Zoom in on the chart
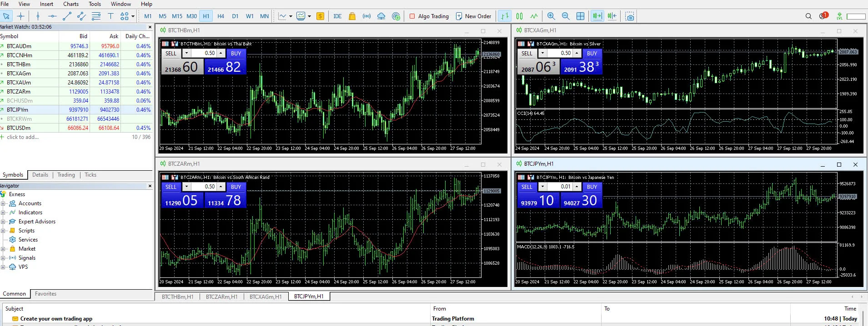Screen dimensions: 868x326 tap(551, 16)
